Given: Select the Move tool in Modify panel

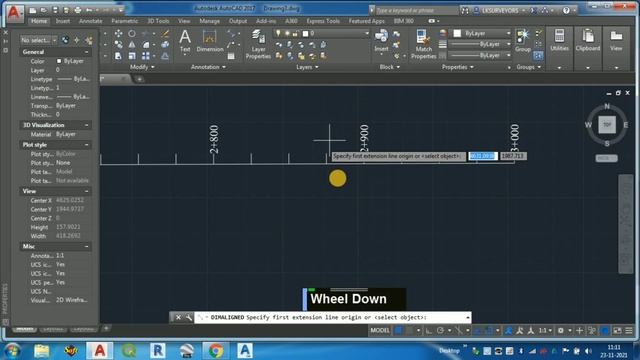Looking at the screenshot, I should tap(118, 33).
